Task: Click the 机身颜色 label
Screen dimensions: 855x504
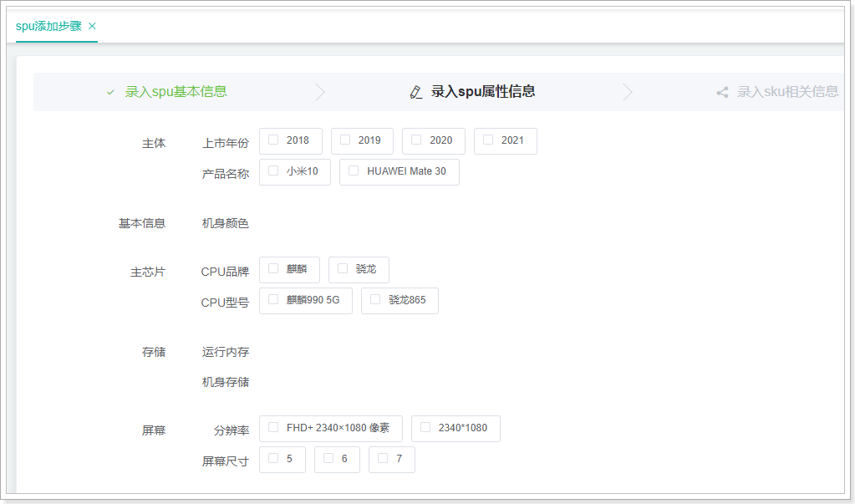Action: 225,224
